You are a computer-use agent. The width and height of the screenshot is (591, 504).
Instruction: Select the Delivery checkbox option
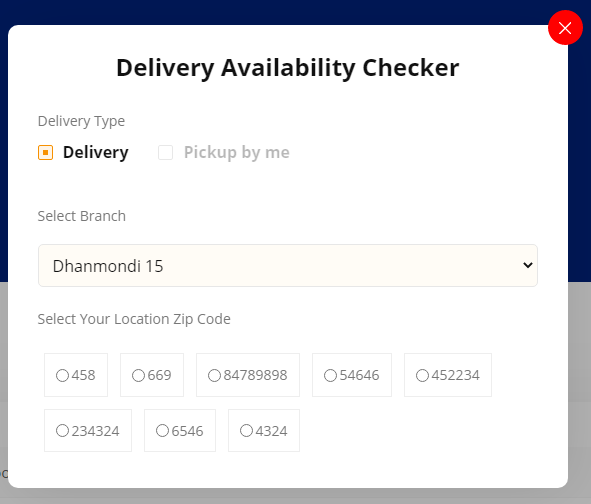click(46, 153)
